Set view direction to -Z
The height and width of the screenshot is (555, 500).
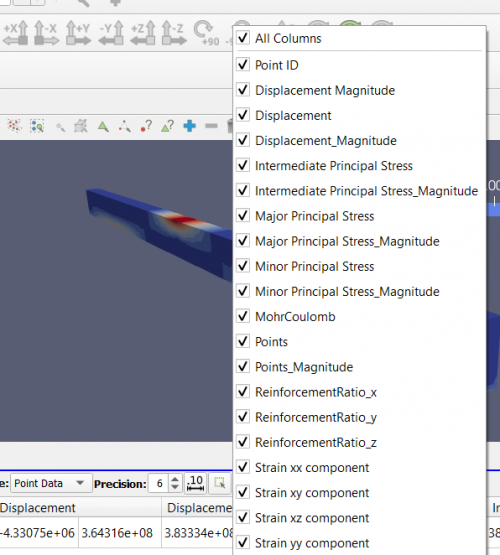[174, 33]
